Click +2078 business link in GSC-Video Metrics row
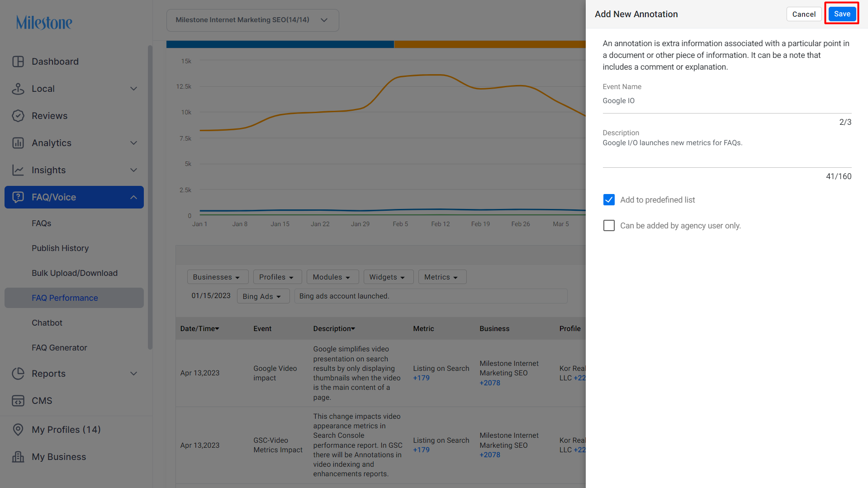The width and height of the screenshot is (868, 488). point(490,455)
